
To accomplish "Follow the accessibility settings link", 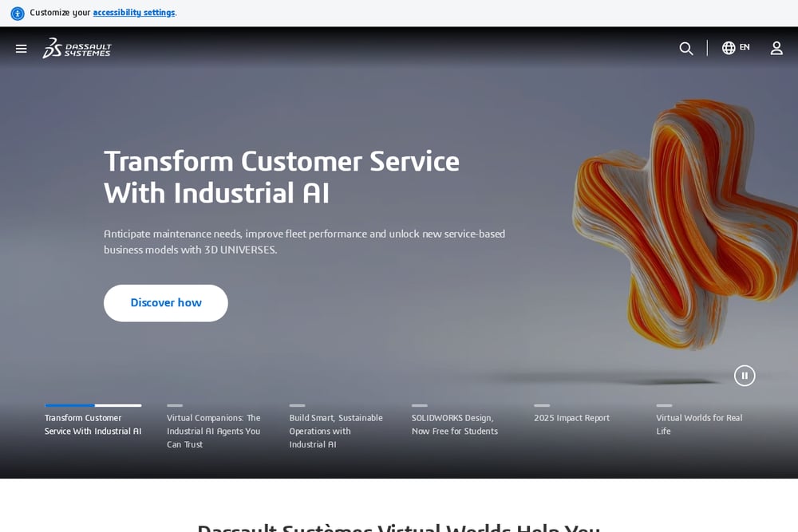I will coord(134,12).
